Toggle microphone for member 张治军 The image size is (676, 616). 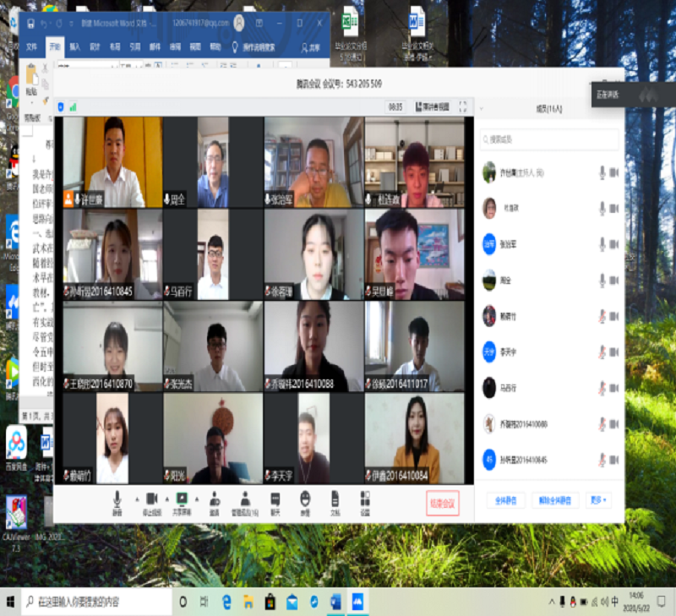pyautogui.click(x=603, y=244)
